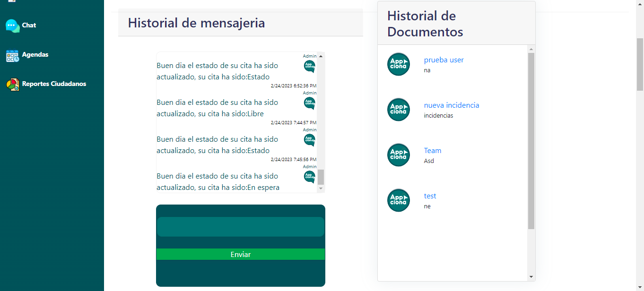Open the Team document link
This screenshot has height=291, width=644.
pyautogui.click(x=432, y=151)
